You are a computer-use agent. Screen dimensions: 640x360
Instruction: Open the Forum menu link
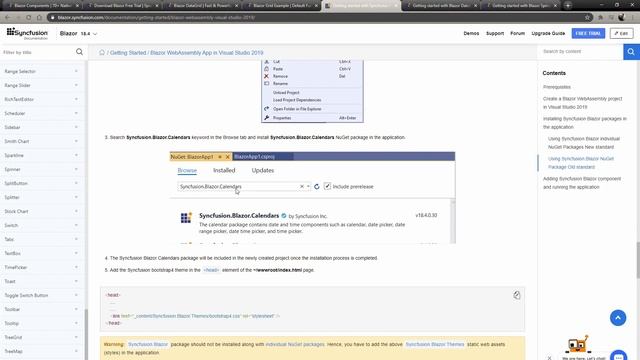pos(518,33)
